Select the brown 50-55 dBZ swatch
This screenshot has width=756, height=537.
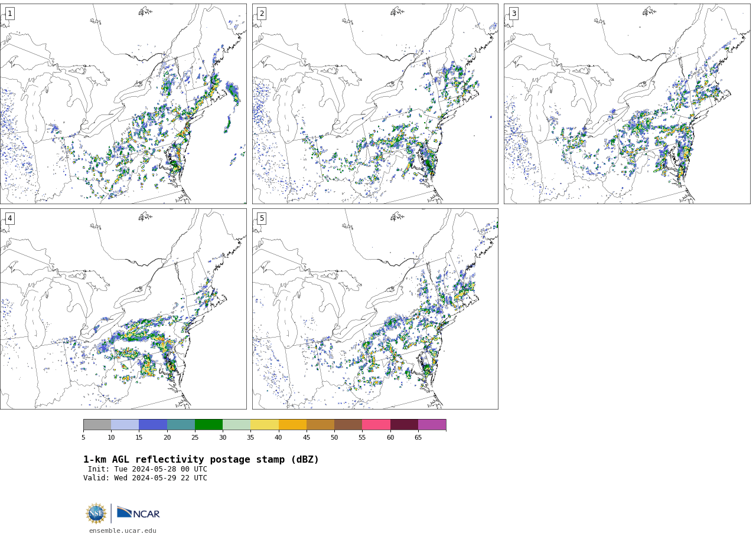348,425
